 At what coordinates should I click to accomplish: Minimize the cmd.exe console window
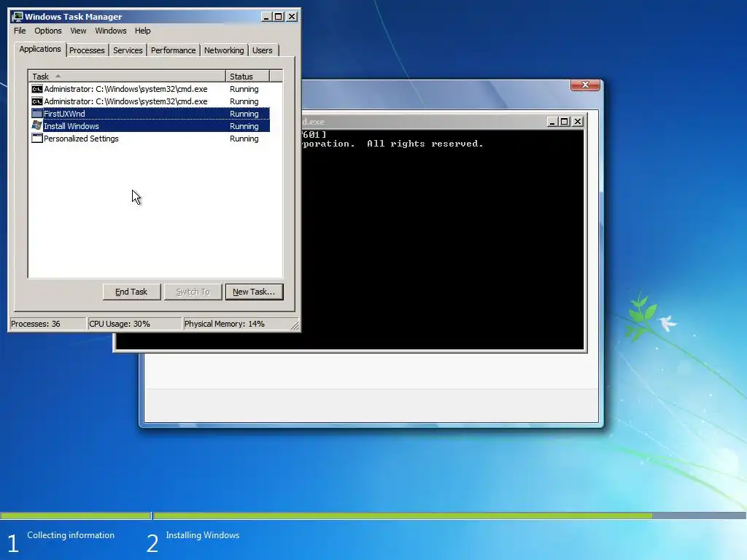point(552,122)
